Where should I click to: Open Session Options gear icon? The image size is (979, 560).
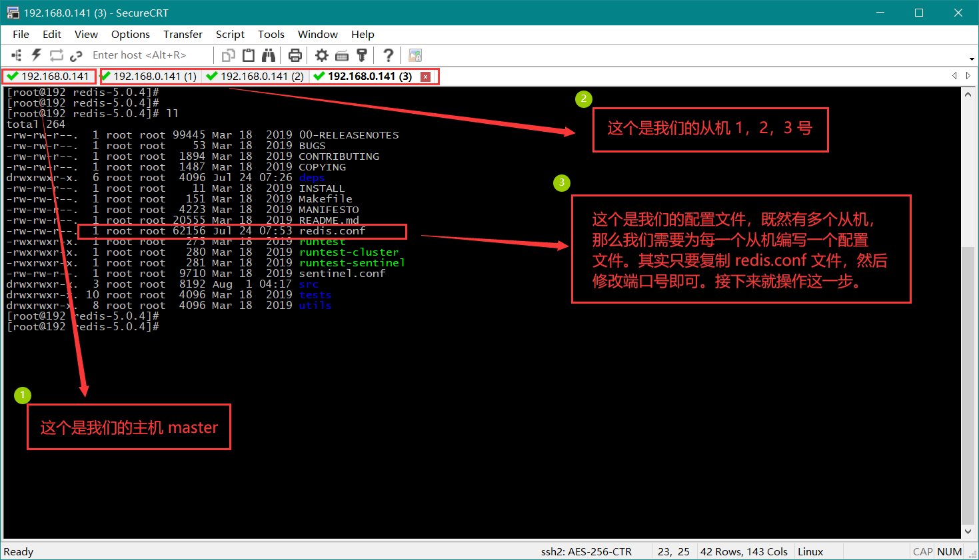(322, 55)
